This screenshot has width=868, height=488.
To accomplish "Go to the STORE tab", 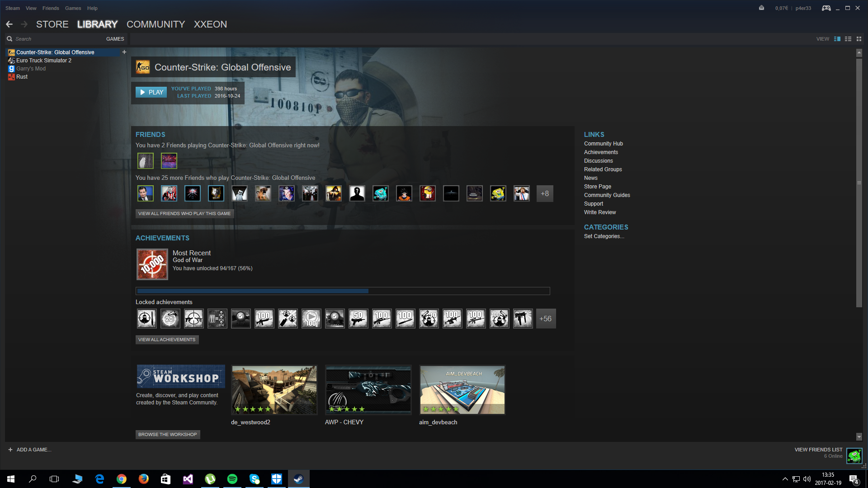I will 52,24.
